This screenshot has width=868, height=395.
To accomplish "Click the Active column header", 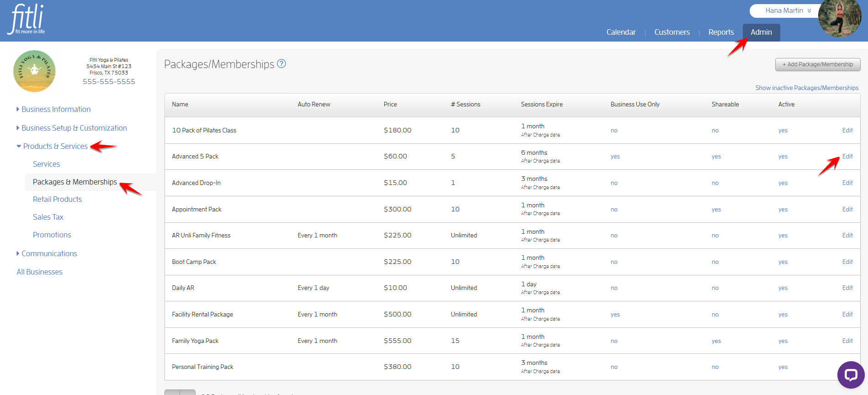I will [x=786, y=104].
